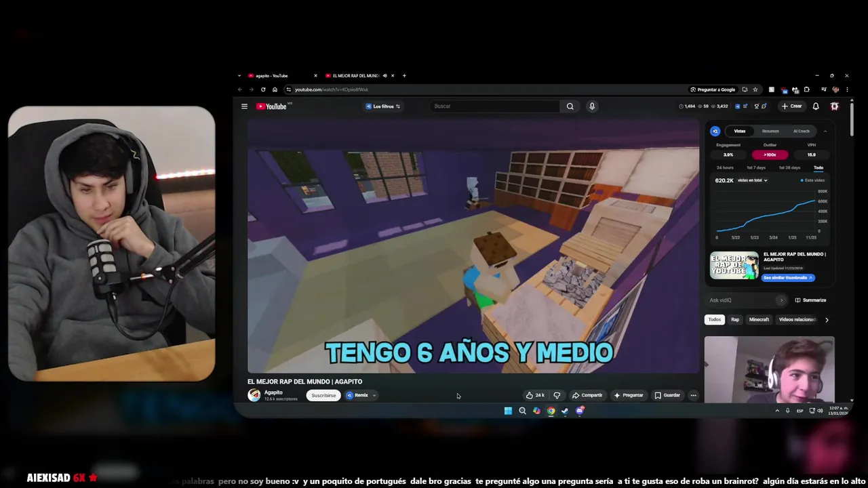The image size is (868, 488).
Task: Click Preguntar a Google in address bar
Action: pos(713,89)
